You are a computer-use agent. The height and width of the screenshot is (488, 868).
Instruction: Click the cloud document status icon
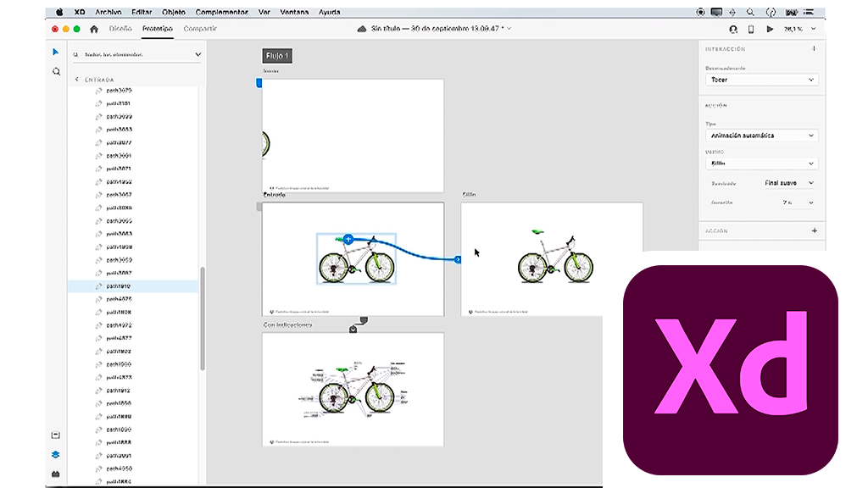tap(362, 29)
